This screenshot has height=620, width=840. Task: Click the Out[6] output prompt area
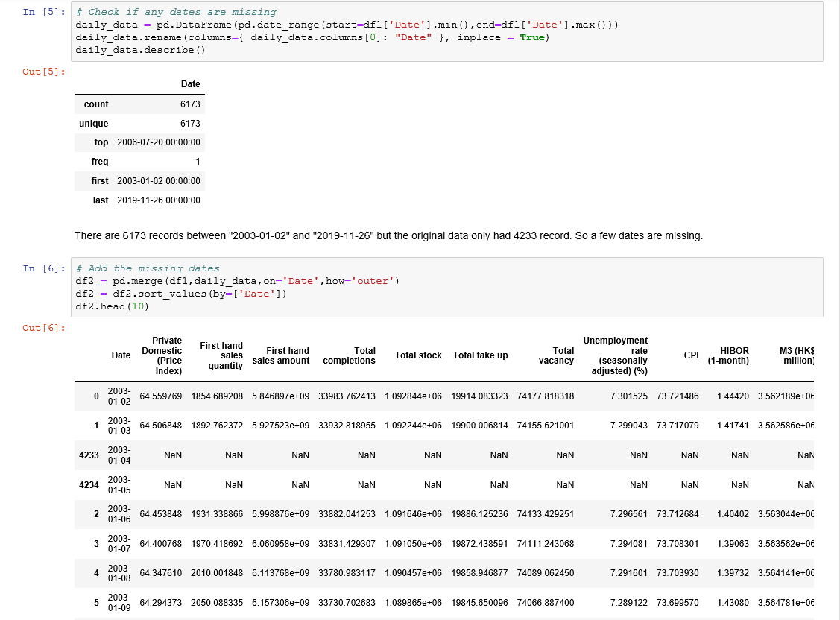pos(44,328)
